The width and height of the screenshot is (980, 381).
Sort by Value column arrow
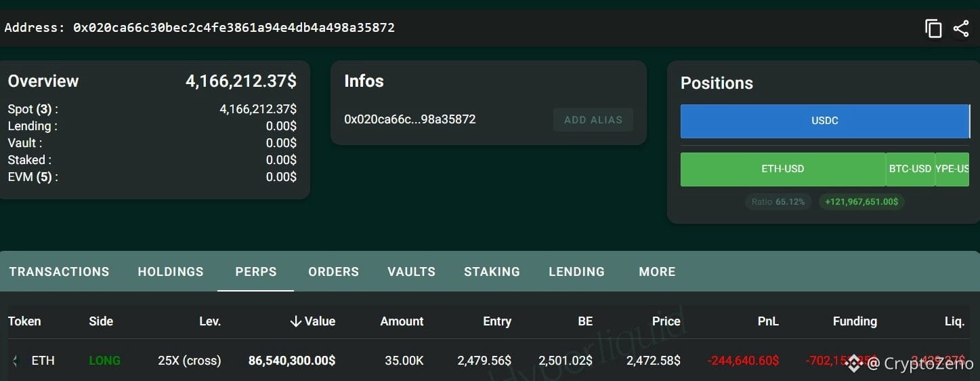[295, 321]
